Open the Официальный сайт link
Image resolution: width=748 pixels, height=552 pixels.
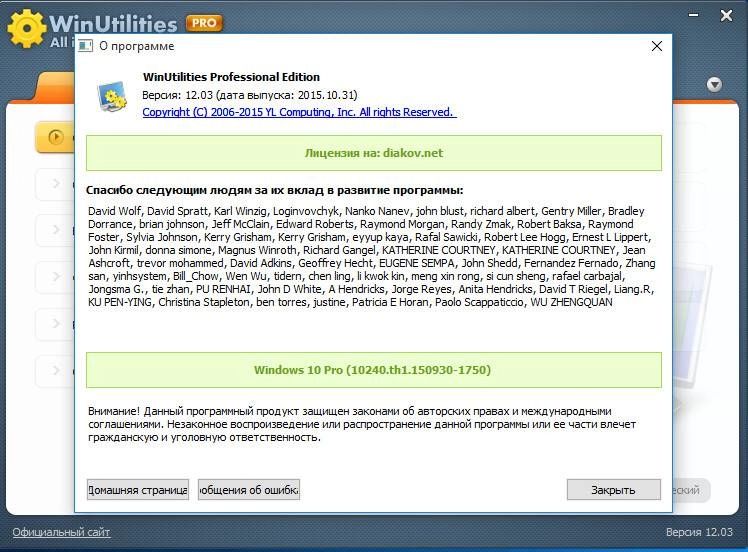[61, 532]
